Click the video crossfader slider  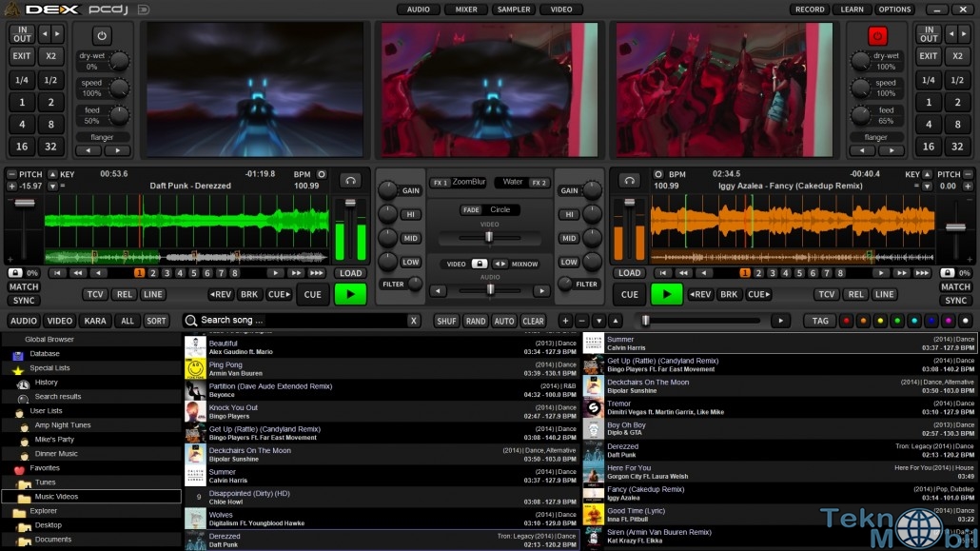489,237
